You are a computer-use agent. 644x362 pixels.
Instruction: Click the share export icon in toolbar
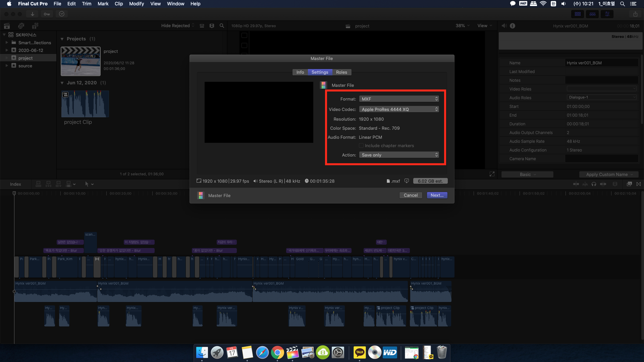(x=635, y=14)
